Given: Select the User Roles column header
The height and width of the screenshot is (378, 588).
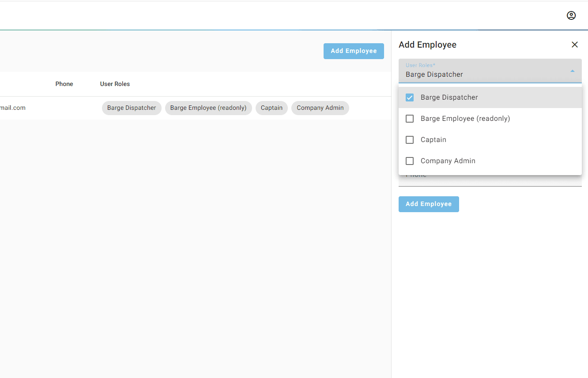Looking at the screenshot, I should (115, 84).
